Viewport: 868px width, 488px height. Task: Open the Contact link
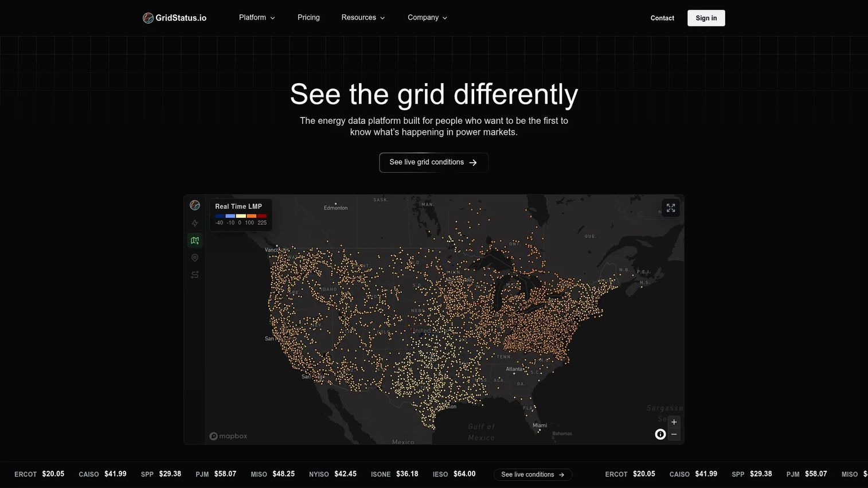pyautogui.click(x=662, y=18)
